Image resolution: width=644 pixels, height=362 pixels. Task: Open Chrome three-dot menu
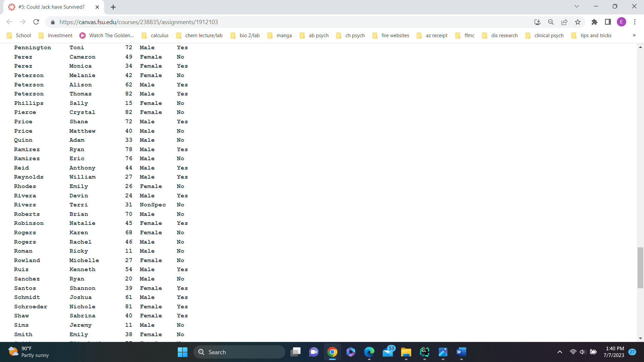click(635, 22)
